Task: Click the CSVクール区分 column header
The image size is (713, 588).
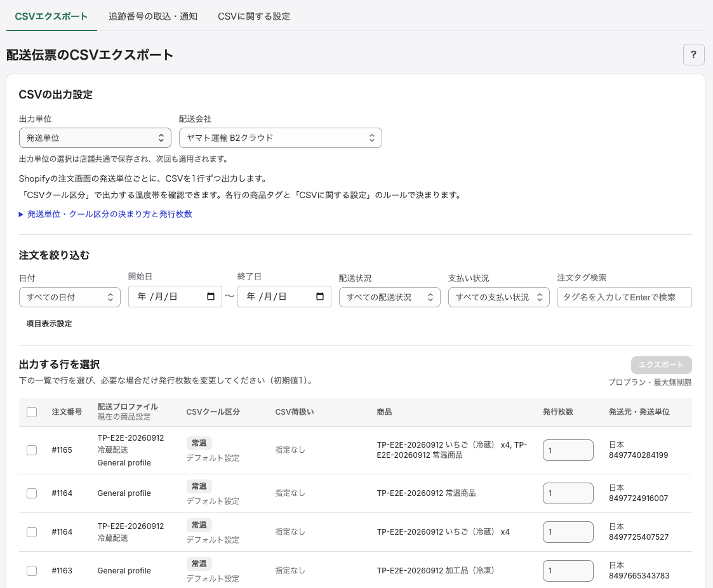Action: click(x=213, y=412)
